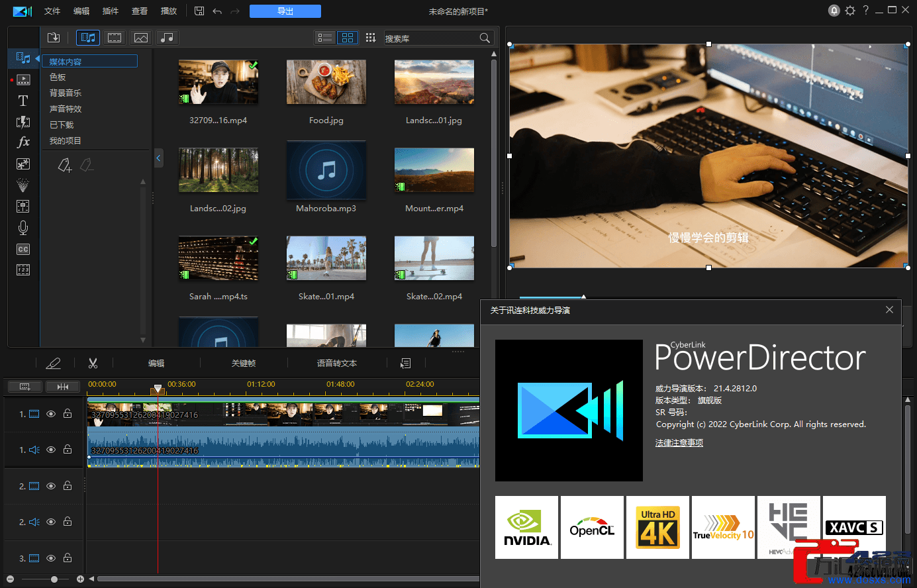Click the Undo arrow
The image size is (917, 588).
pyautogui.click(x=217, y=11)
